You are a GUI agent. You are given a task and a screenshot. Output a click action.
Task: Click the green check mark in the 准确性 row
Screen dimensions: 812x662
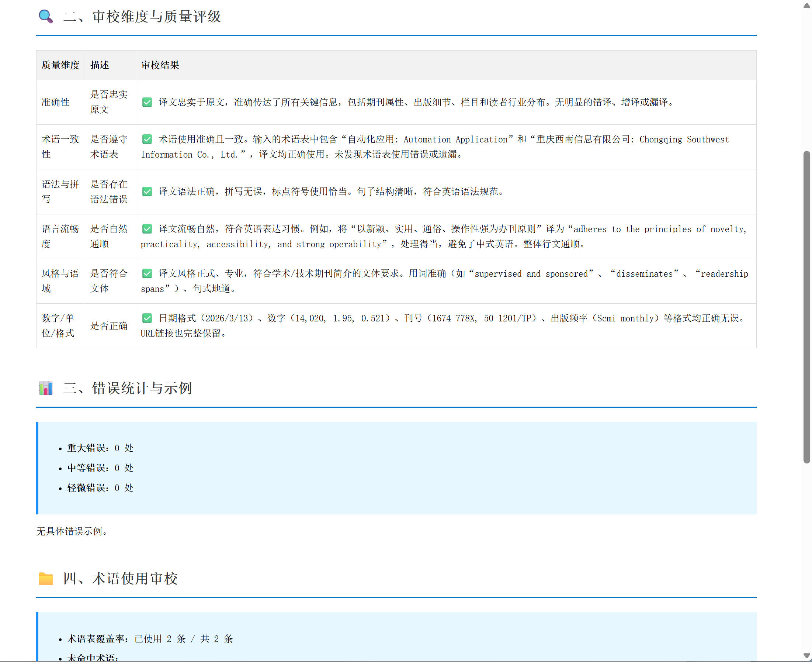tap(147, 102)
